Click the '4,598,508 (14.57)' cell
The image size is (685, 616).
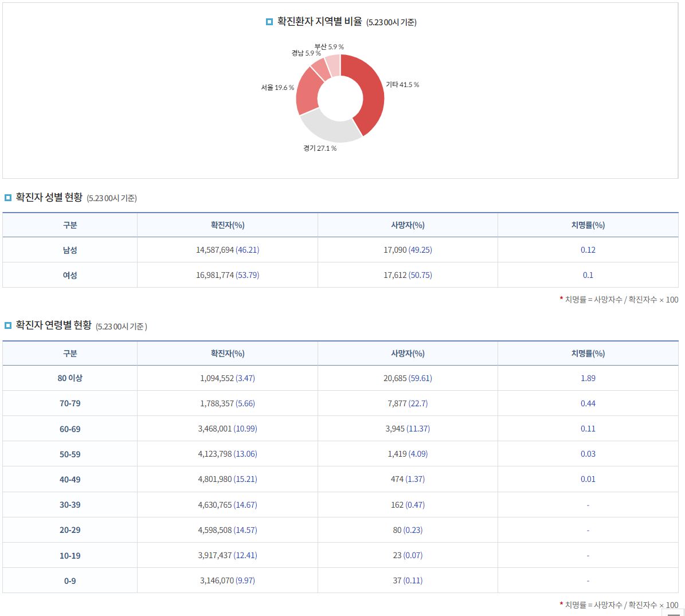click(x=228, y=531)
